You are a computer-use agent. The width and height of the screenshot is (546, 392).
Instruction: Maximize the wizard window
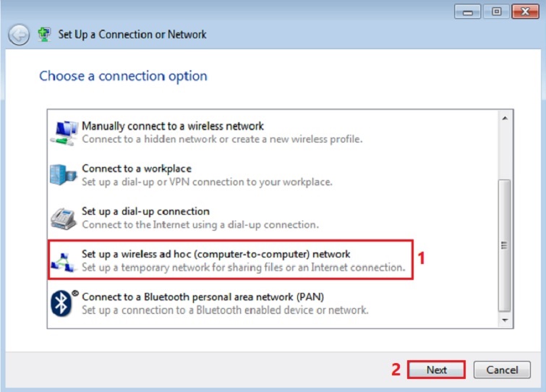[x=498, y=12]
